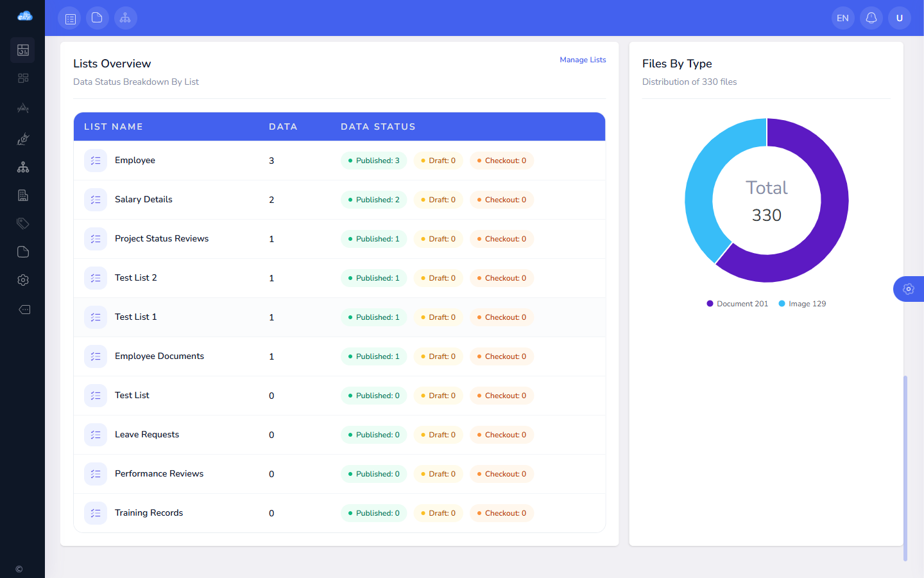Viewport: 924px width, 578px height.
Task: Click the Published: 3 badge for Employee
Action: [373, 161]
